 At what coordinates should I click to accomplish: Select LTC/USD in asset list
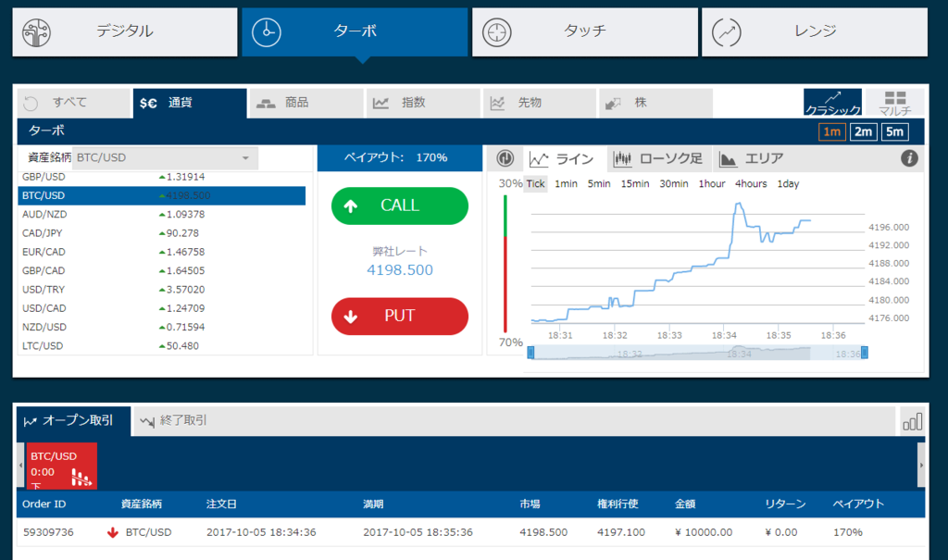[x=161, y=346]
